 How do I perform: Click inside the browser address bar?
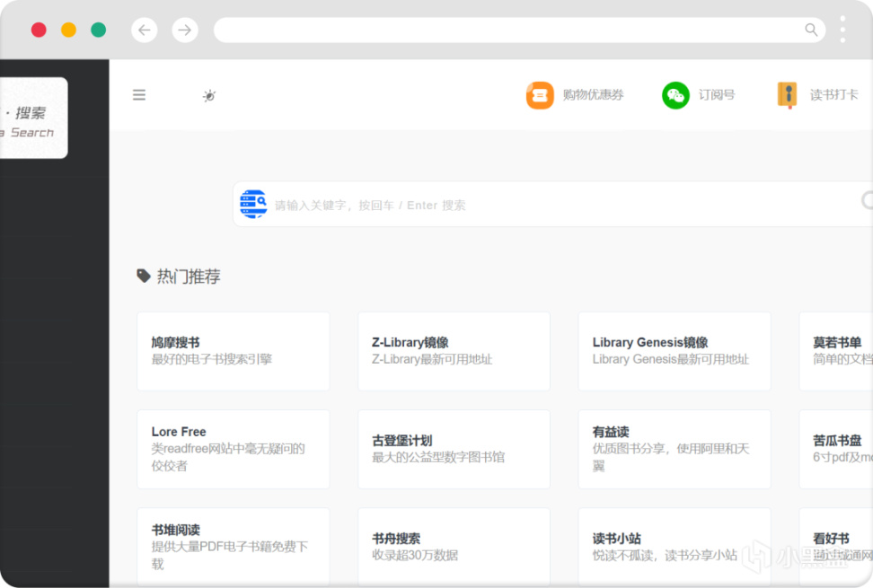coord(519,30)
